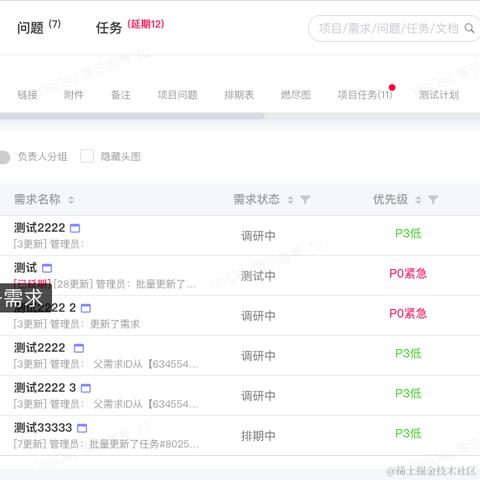Click calendar icon of 测试2222 row with 父需求ID update
The width and height of the screenshot is (480, 480).
(79, 348)
